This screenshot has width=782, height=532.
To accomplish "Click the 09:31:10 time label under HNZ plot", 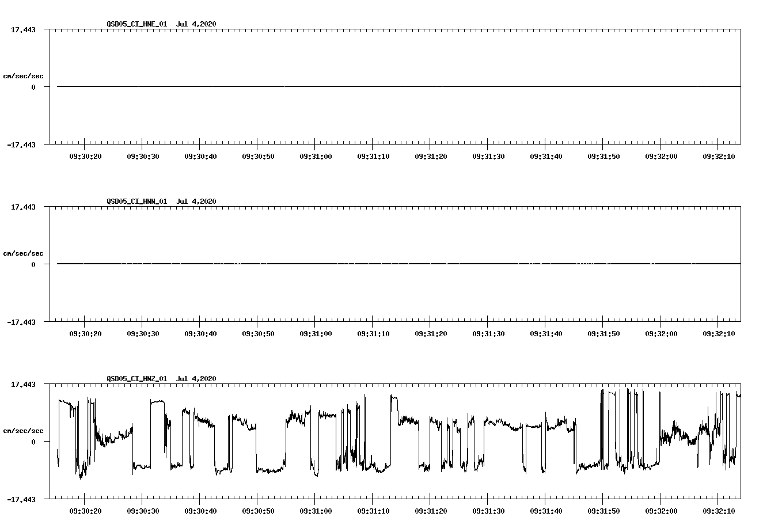I will (373, 511).
